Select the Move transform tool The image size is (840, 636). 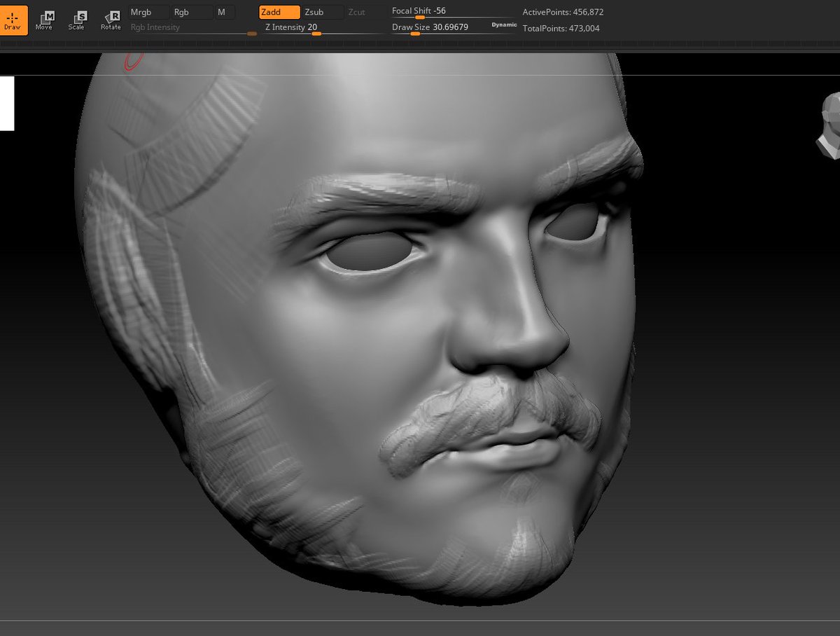pos(45,20)
